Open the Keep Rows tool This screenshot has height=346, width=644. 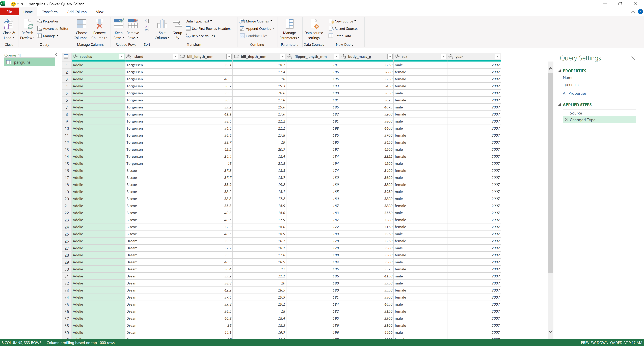[x=119, y=29]
